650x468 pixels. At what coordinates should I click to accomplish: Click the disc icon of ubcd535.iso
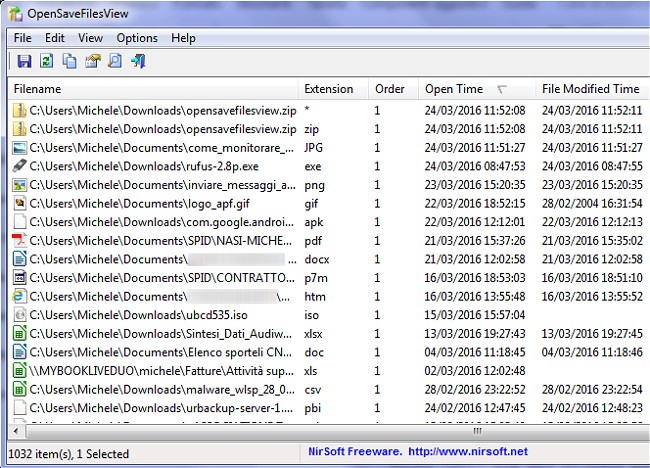pyautogui.click(x=19, y=315)
